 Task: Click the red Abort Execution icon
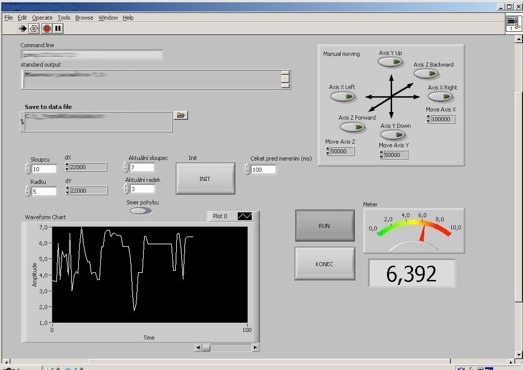pyautogui.click(x=47, y=29)
